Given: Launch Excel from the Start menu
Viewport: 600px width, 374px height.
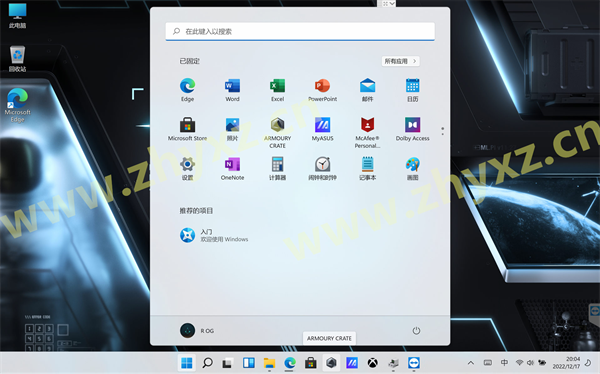Looking at the screenshot, I should coord(277,90).
